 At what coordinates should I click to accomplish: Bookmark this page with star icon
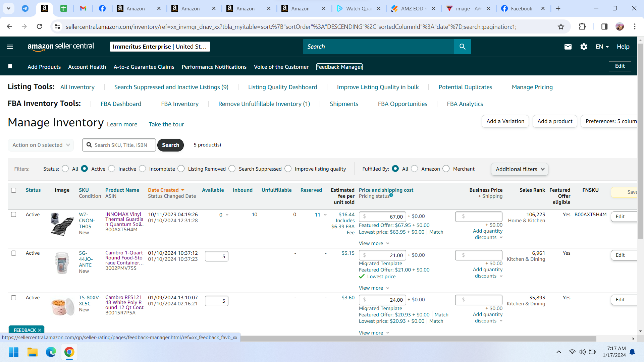(x=561, y=26)
